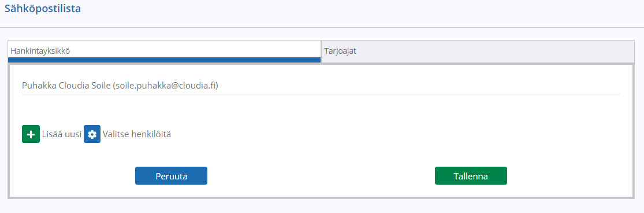Select the soile.puhakka@cloudia.fi email entry
This screenshot has height=213, width=644.
point(321,86)
